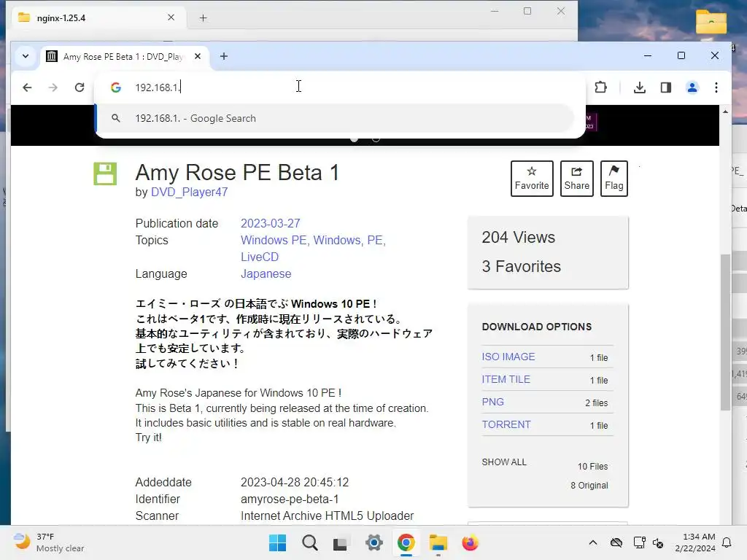The image size is (747, 560).
Task: Go back to the previous page in Chrome
Action: click(27, 87)
